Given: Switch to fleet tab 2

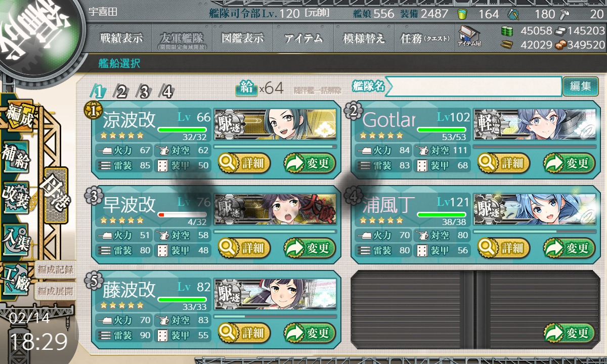Looking at the screenshot, I should click(x=121, y=92).
